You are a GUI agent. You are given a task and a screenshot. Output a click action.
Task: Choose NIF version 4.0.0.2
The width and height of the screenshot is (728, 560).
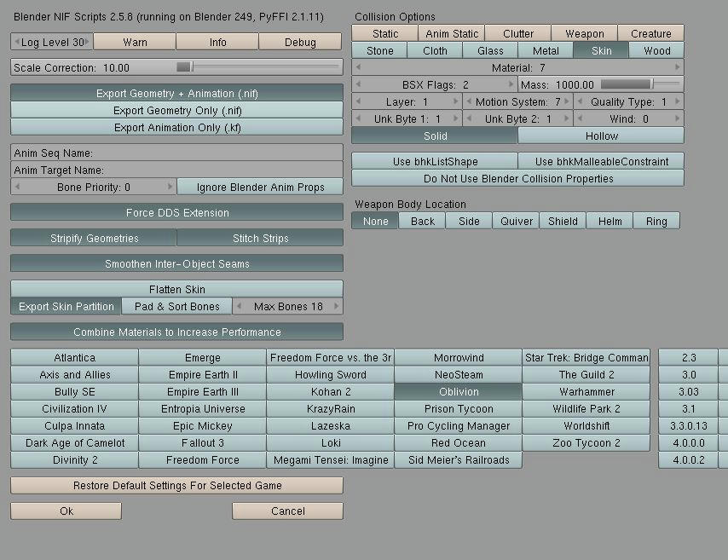point(689,459)
